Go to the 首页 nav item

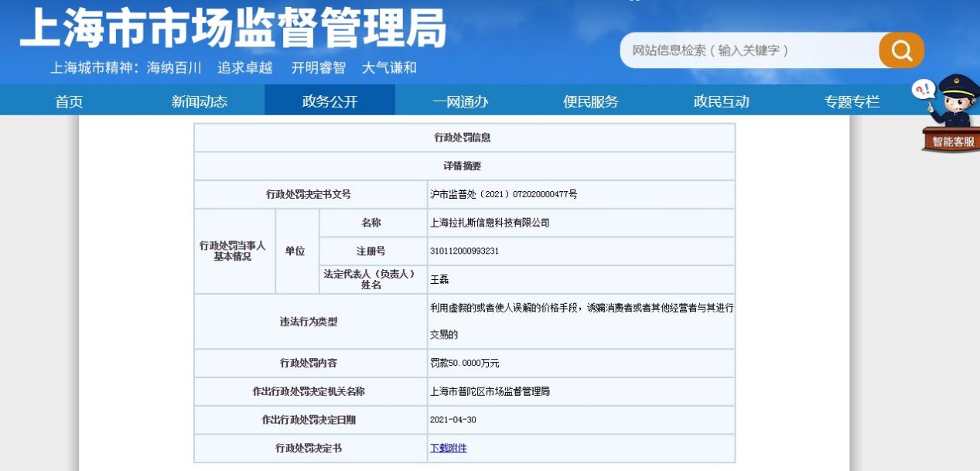click(69, 101)
